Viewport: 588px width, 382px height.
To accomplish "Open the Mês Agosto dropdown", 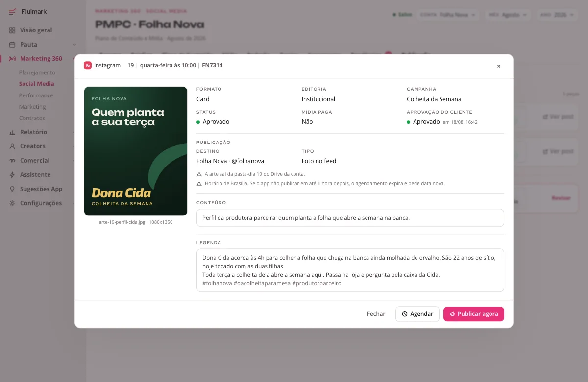I will [x=508, y=15].
